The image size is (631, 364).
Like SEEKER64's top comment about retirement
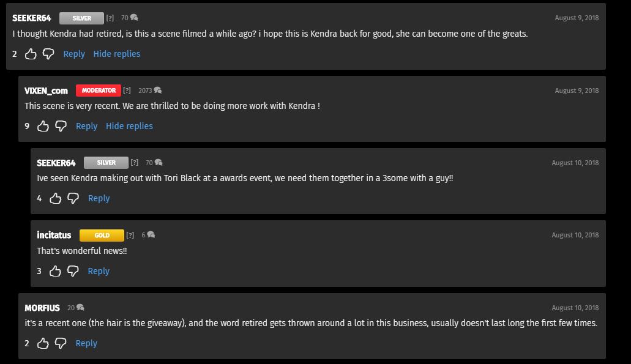31,54
